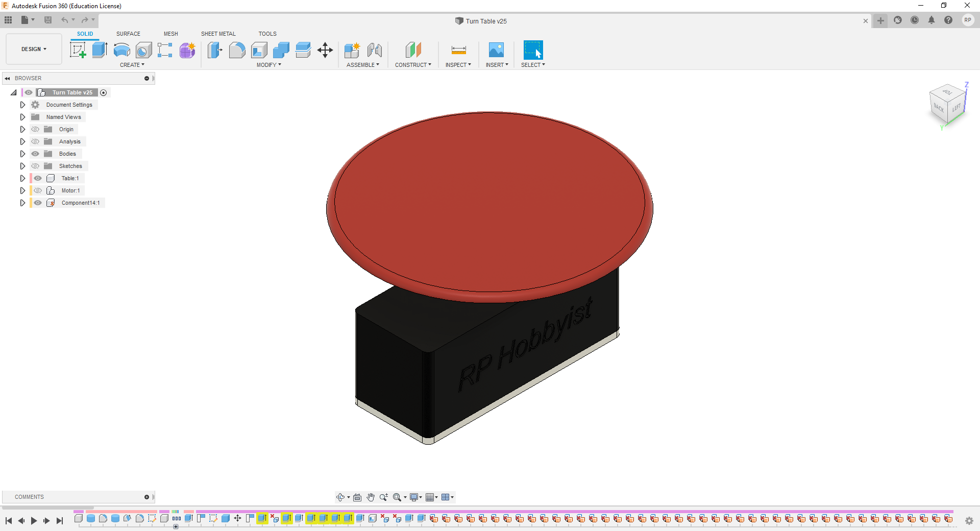Select the Press Pull tool

[215, 50]
